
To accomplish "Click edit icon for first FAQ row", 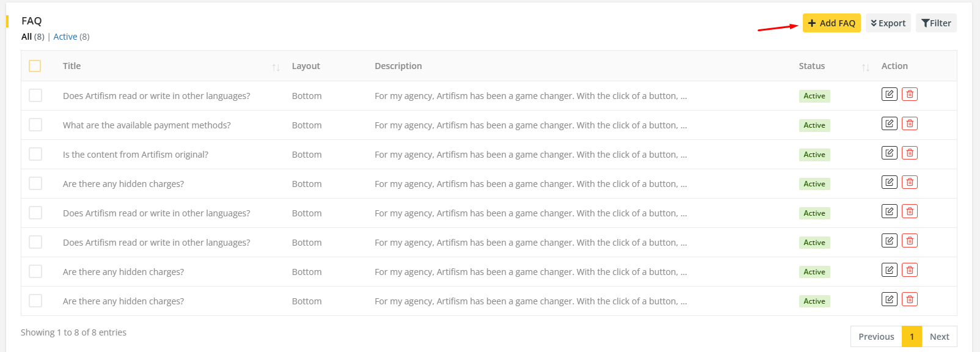I will [889, 94].
